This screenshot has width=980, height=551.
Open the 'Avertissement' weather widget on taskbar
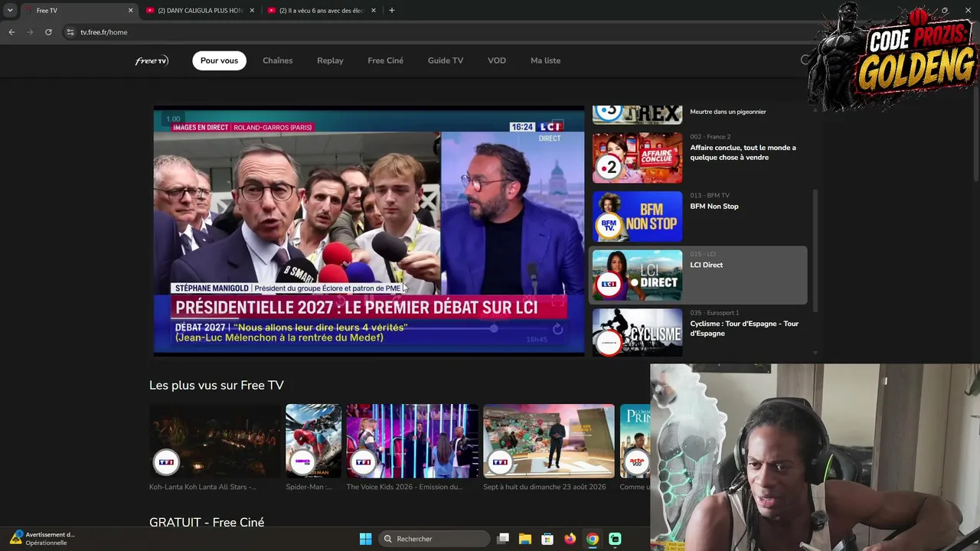pos(43,539)
